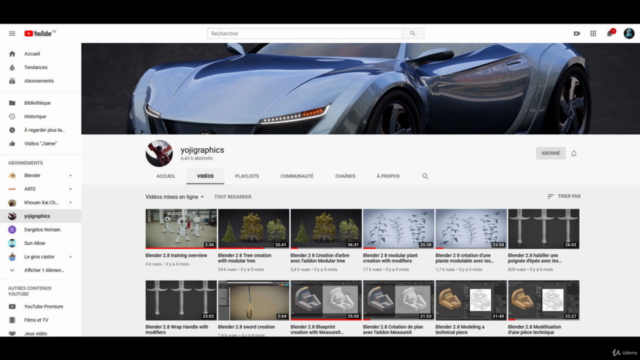Toggle the channel notification bell
This screenshot has height=360, width=640.
(573, 153)
